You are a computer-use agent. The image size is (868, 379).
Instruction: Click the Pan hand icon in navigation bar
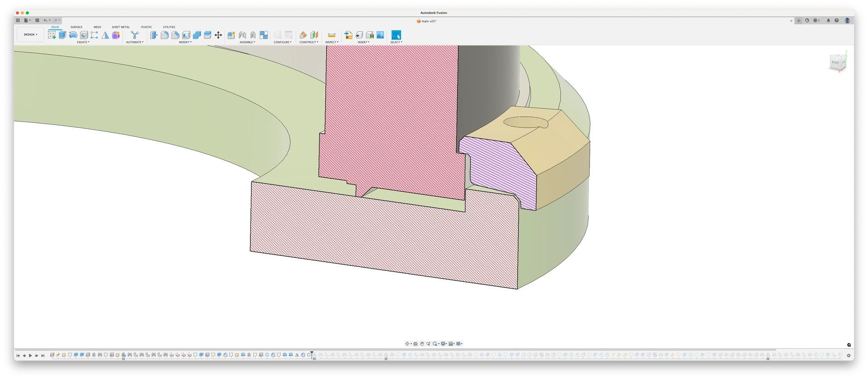point(422,344)
